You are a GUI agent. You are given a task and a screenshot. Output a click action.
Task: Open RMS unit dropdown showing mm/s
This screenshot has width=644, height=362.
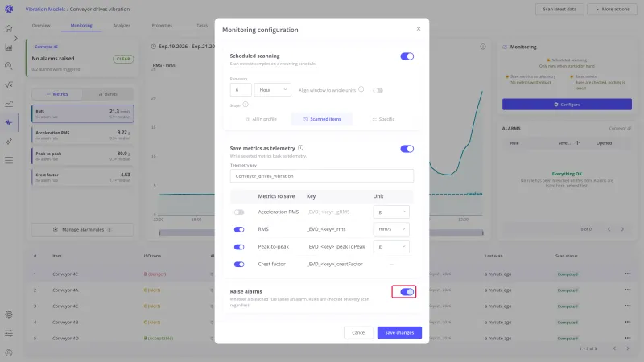391,229
